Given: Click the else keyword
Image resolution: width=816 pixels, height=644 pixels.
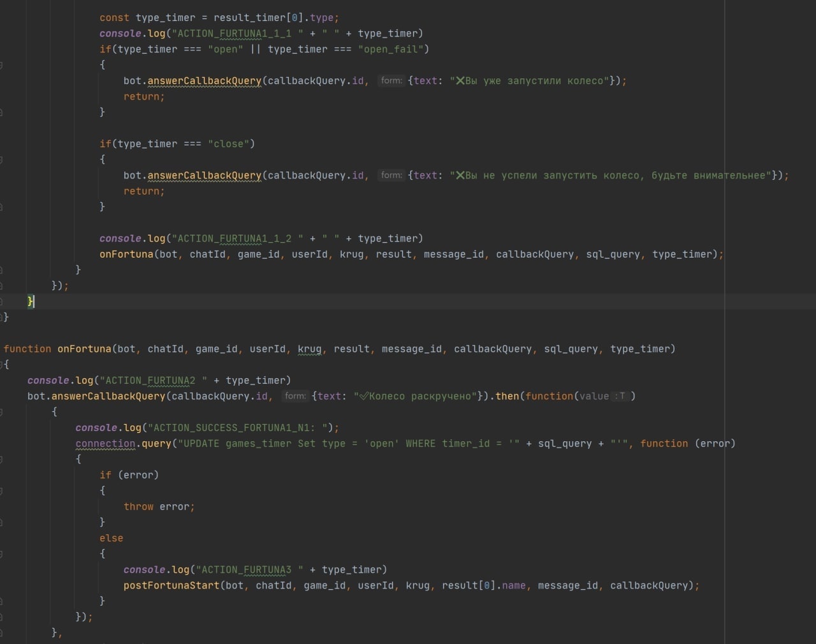Looking at the screenshot, I should 112,538.
